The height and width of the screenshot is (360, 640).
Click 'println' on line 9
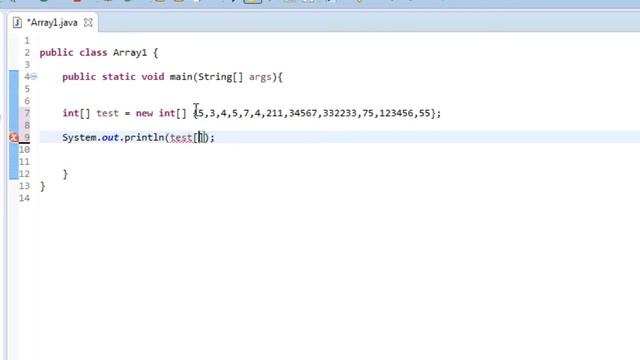click(x=144, y=138)
